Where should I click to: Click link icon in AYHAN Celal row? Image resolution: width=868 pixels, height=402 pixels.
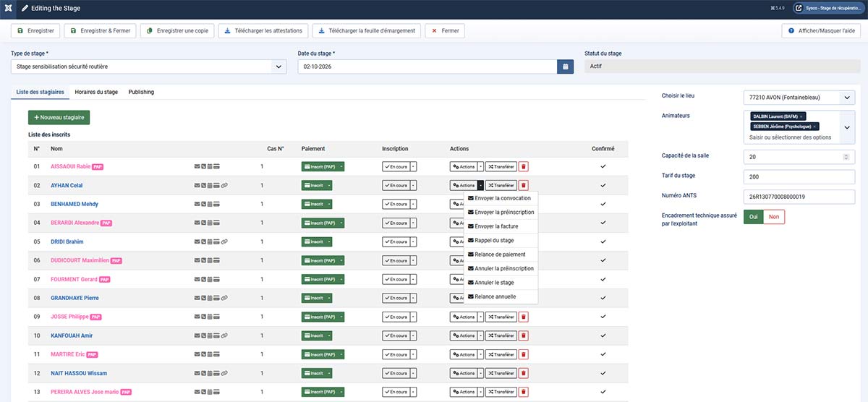[225, 185]
